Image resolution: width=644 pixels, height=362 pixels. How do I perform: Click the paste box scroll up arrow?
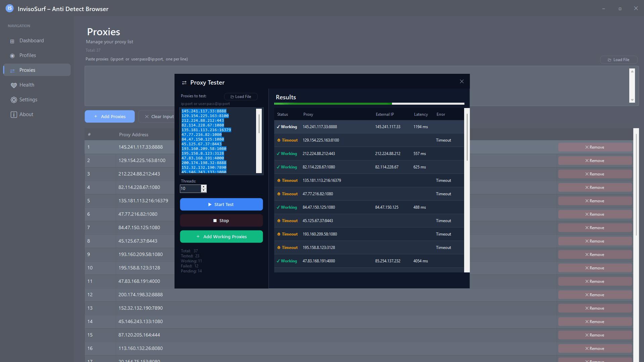632,71
